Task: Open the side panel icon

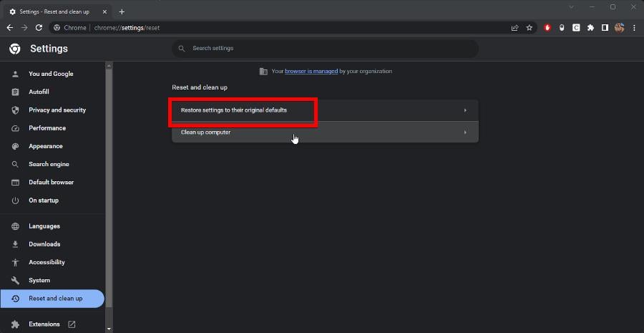Action: 605,27
